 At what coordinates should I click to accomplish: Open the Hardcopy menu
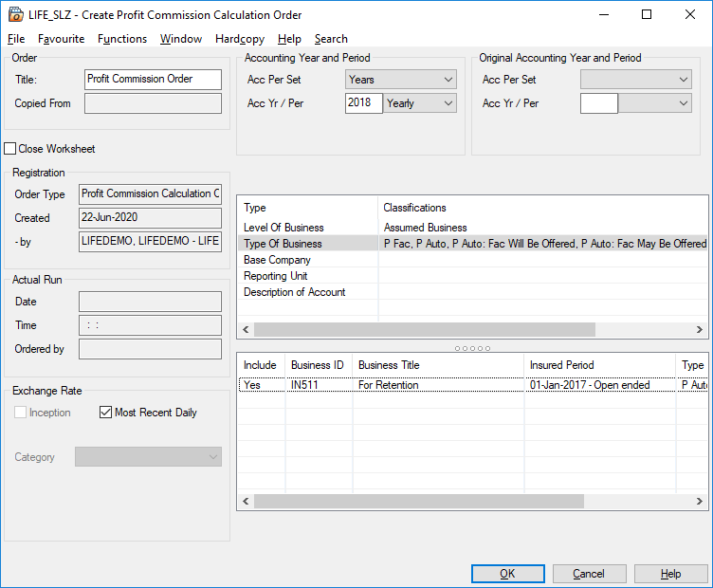pos(240,39)
